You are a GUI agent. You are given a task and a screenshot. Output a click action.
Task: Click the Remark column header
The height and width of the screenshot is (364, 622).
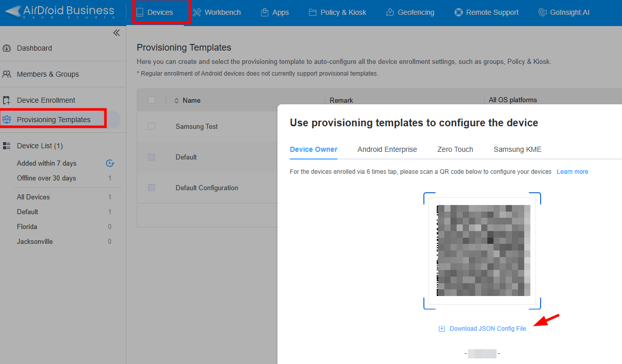341,101
